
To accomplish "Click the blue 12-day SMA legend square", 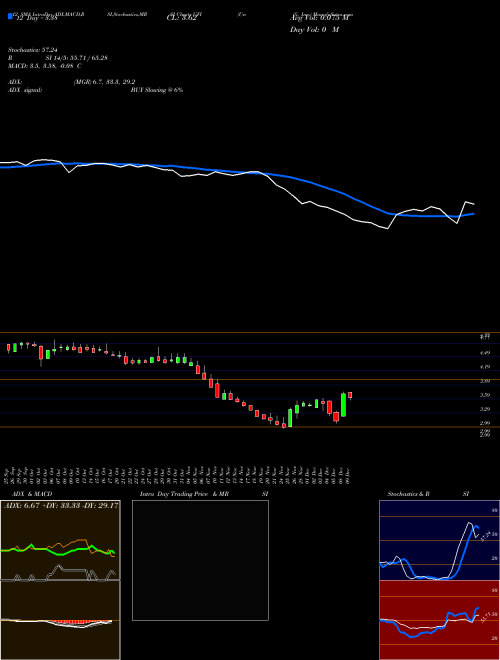I will pos(10,16).
